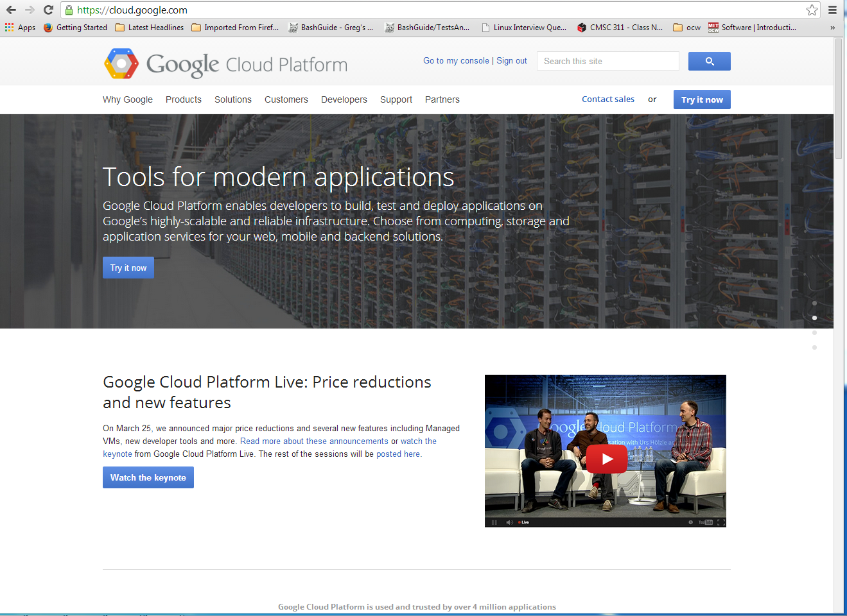Image resolution: width=847 pixels, height=616 pixels.
Task: Open the BashGuide/TestsAn... bookmark
Action: pyautogui.click(x=427, y=28)
